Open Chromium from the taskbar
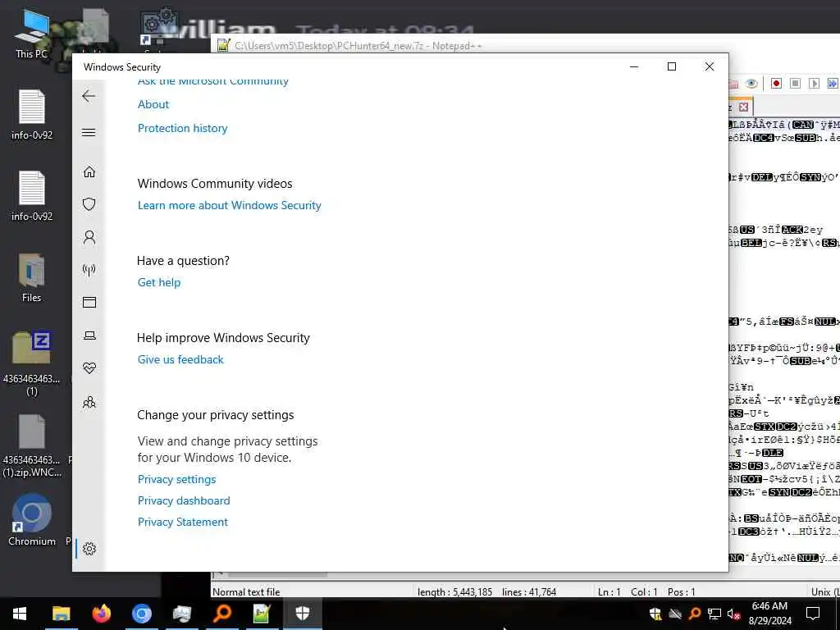This screenshot has height=630, width=840. point(141,614)
